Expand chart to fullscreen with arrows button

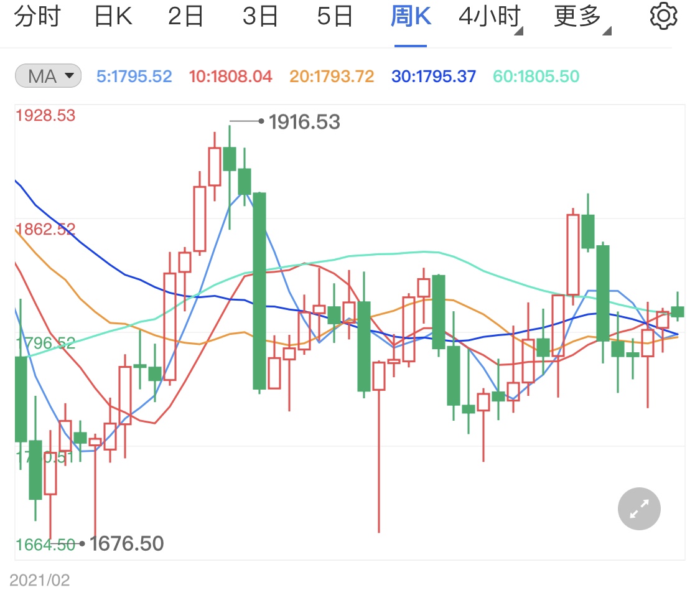[639, 508]
